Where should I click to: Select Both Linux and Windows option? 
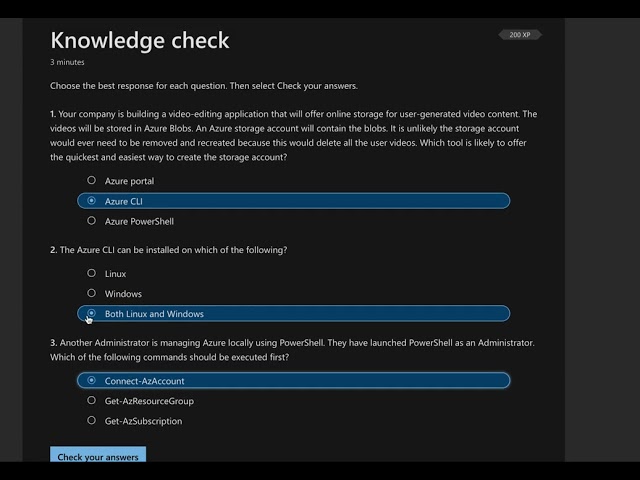(91, 313)
